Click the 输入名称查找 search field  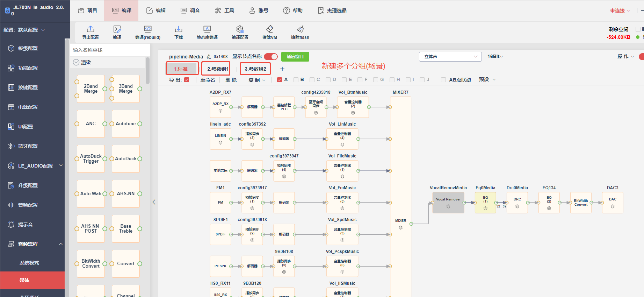[x=110, y=50]
